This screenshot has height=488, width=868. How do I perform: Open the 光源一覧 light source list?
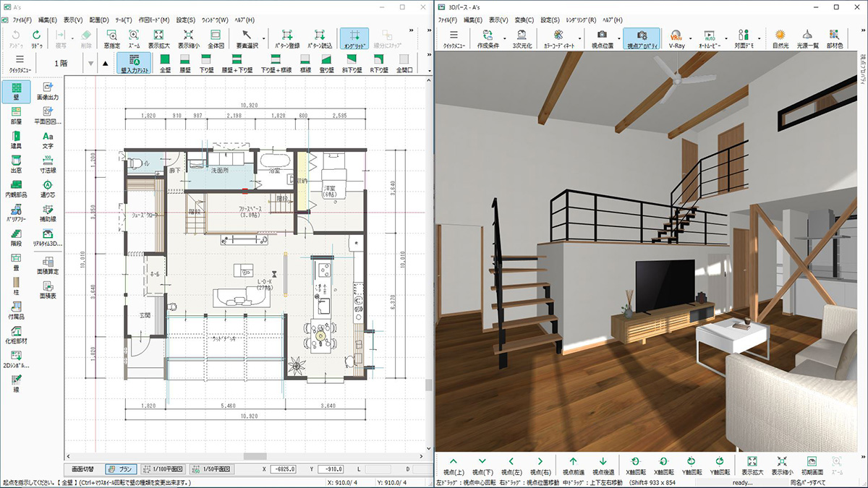coord(807,38)
